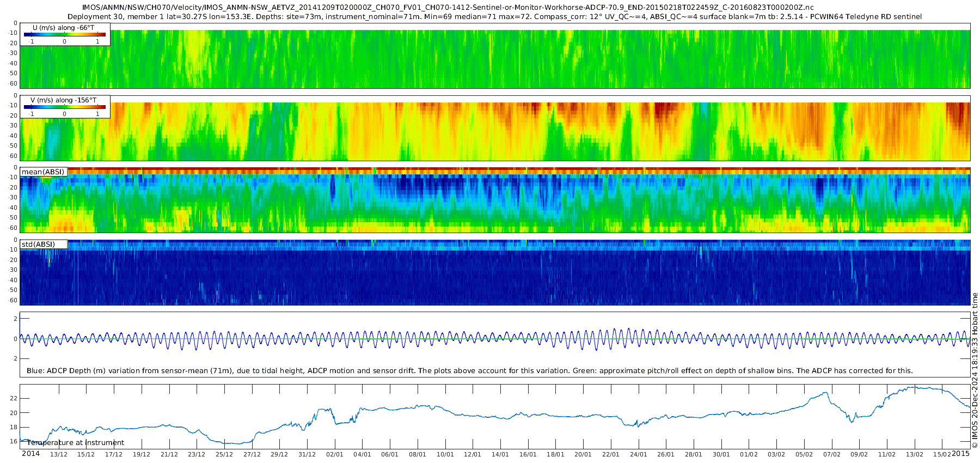The width and height of the screenshot is (980, 463).
Task: Click the 22 tick on the temperature axis
Action: pos(14,399)
